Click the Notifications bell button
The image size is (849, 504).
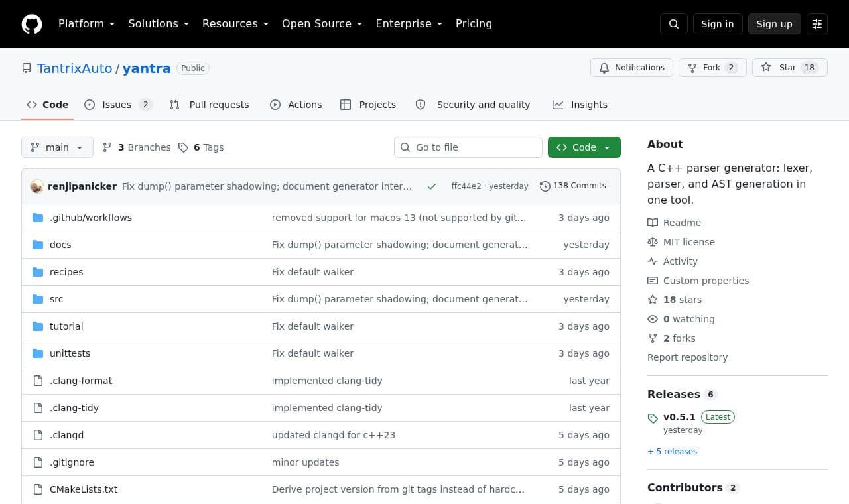point(631,68)
